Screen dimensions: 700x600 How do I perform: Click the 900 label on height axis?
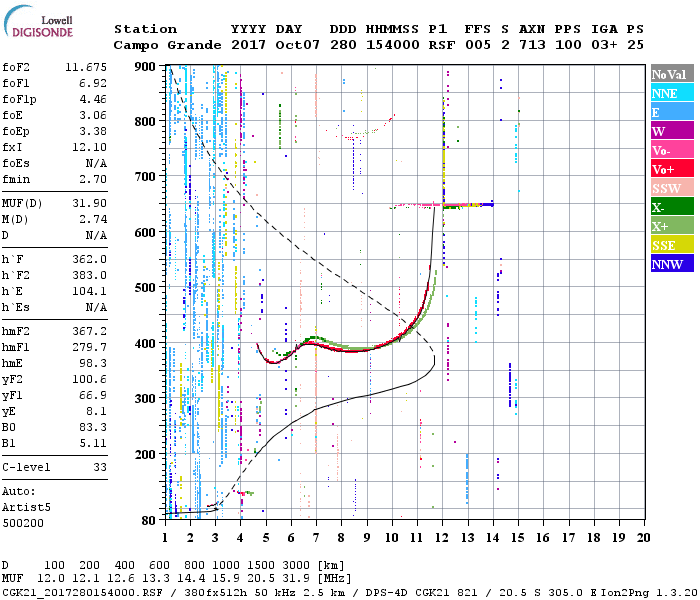click(x=145, y=67)
